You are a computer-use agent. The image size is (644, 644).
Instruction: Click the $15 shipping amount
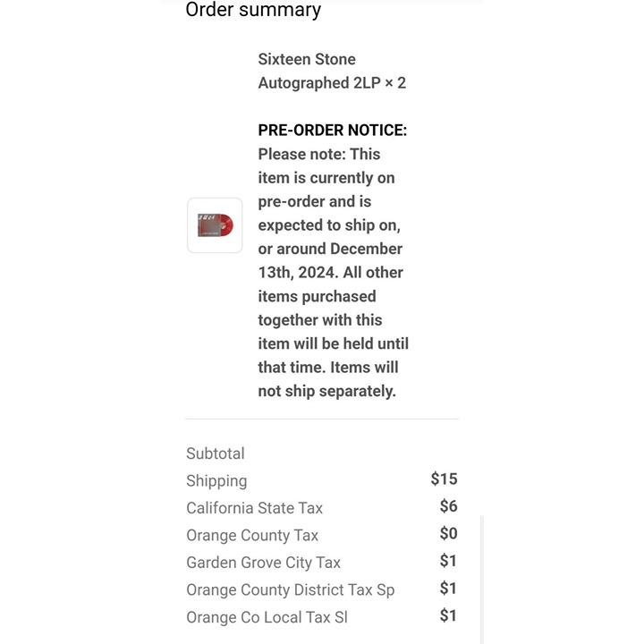(x=444, y=479)
